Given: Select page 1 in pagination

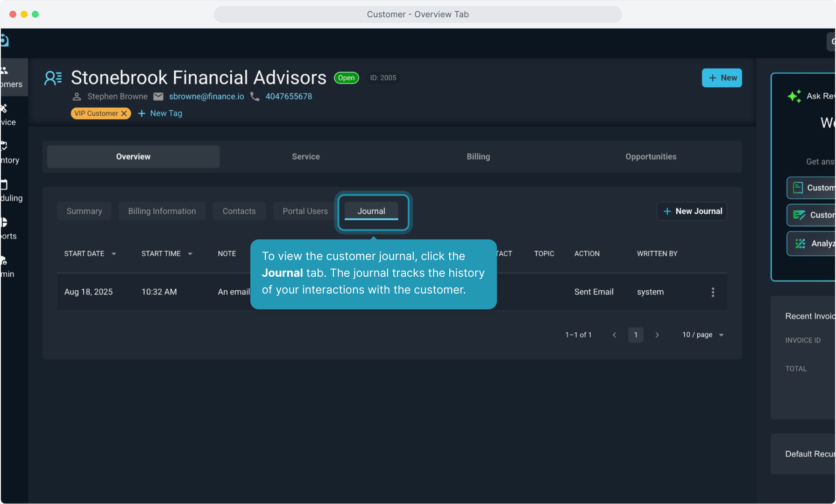Looking at the screenshot, I should click(x=636, y=335).
